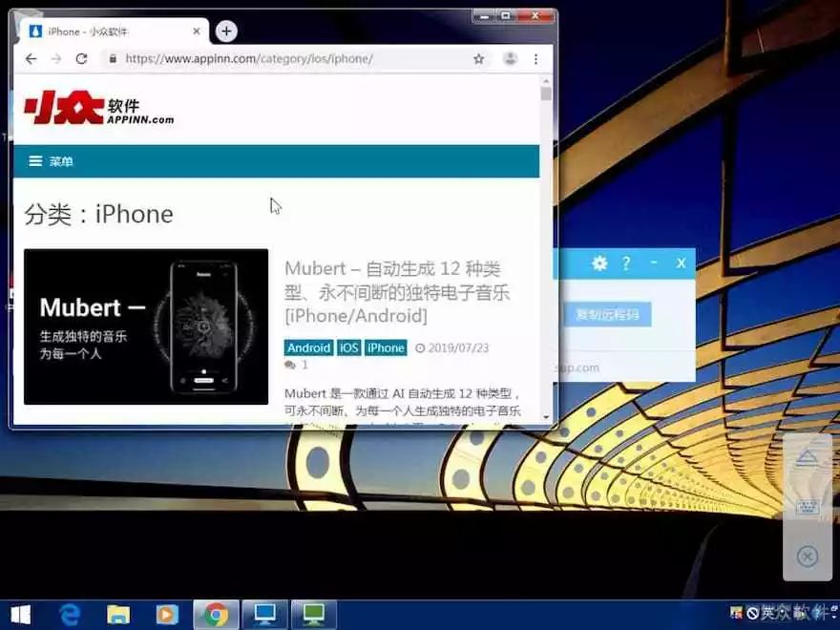Open the Mubert article title link
The height and width of the screenshot is (630, 840).
click(x=397, y=292)
